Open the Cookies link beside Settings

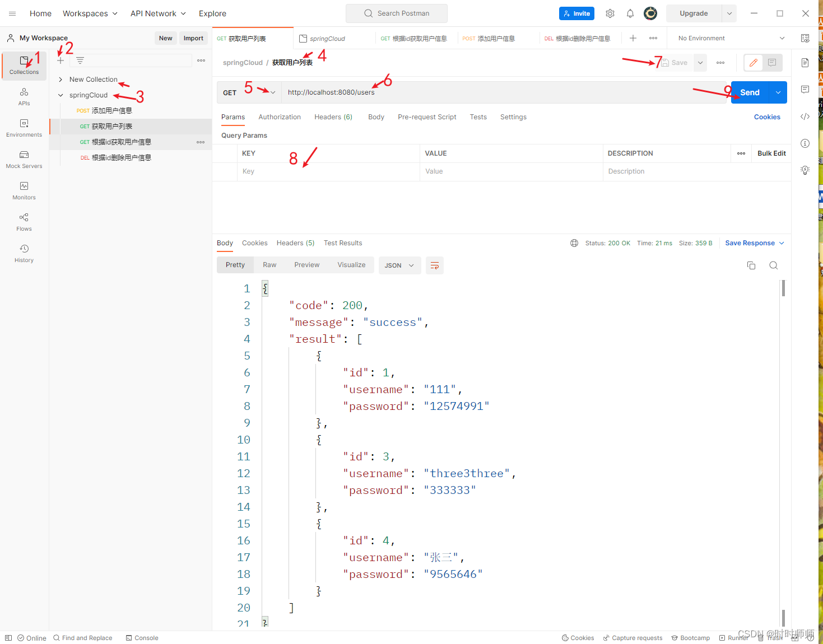767,117
